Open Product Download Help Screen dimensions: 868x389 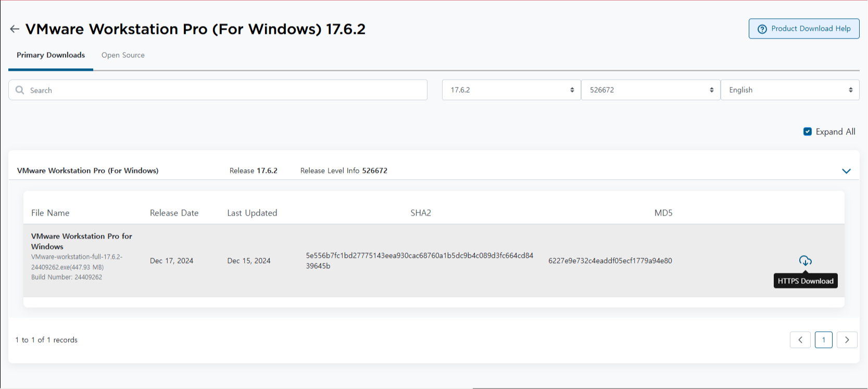pyautogui.click(x=804, y=29)
